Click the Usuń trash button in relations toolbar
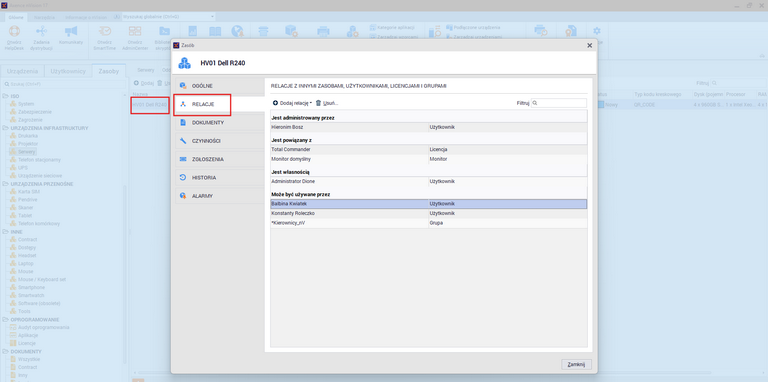The width and height of the screenshot is (768, 382). coord(327,103)
